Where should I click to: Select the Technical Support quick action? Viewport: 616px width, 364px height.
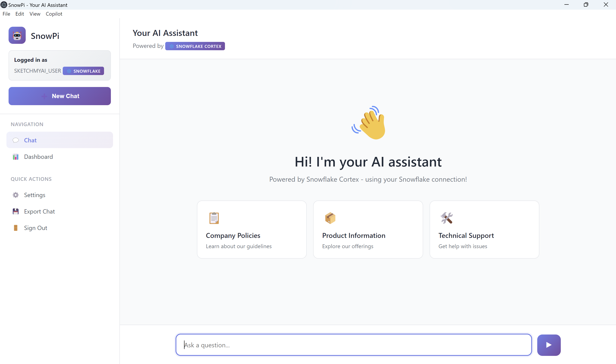484,230
